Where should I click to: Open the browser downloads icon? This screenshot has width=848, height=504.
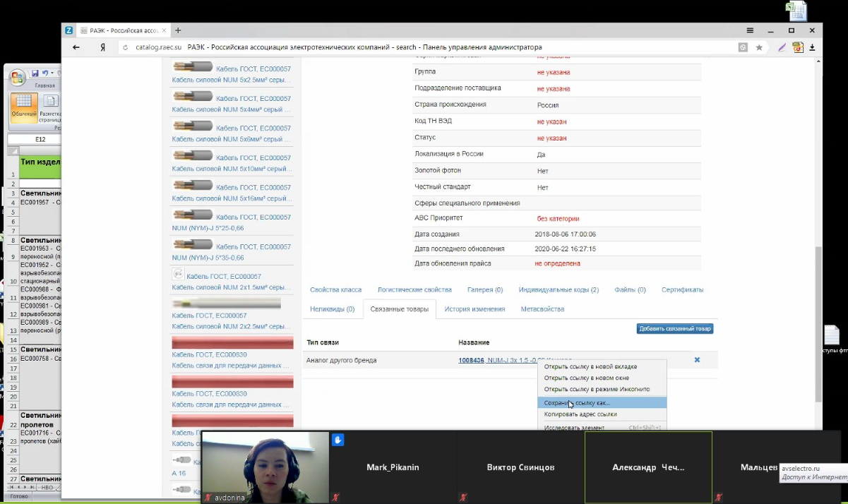(812, 47)
